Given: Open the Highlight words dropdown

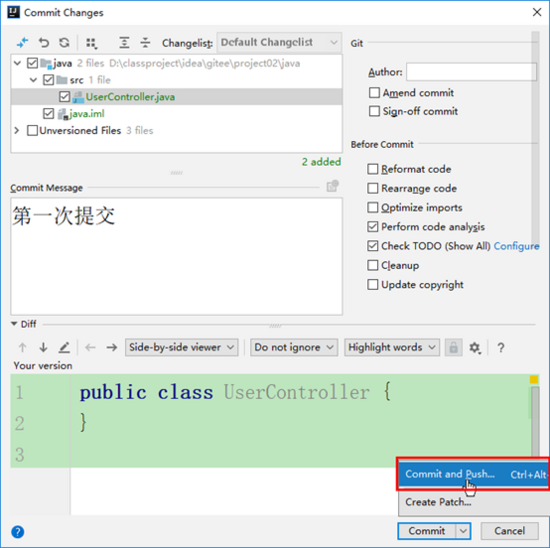Looking at the screenshot, I should coord(392,347).
